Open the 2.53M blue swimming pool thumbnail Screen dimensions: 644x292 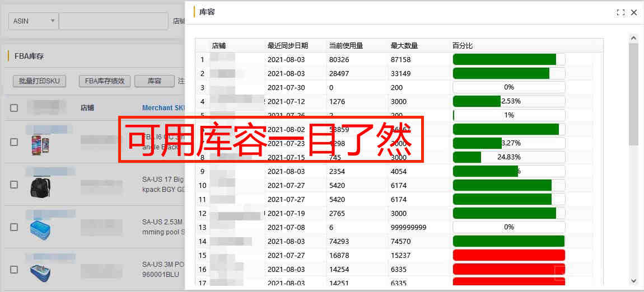(x=41, y=230)
